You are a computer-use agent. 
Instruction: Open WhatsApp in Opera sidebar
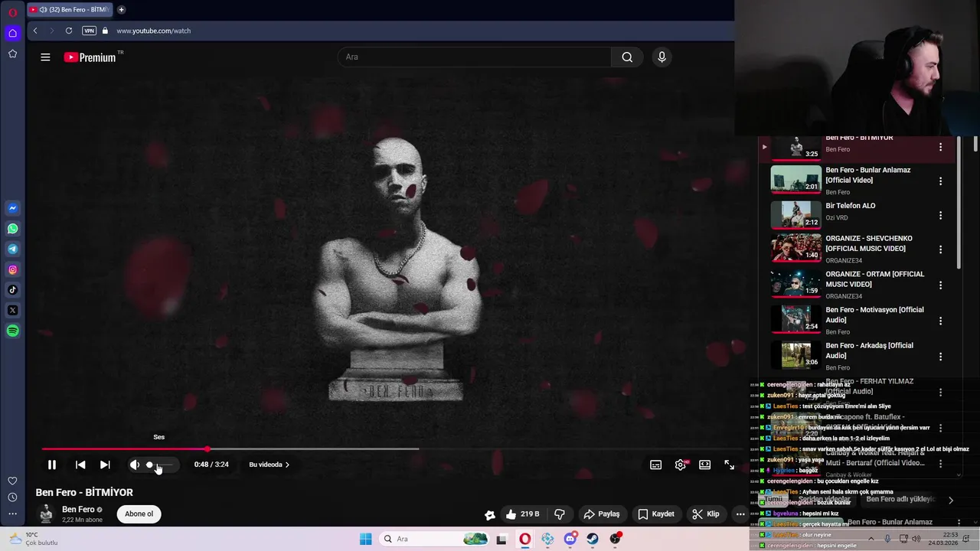12,229
